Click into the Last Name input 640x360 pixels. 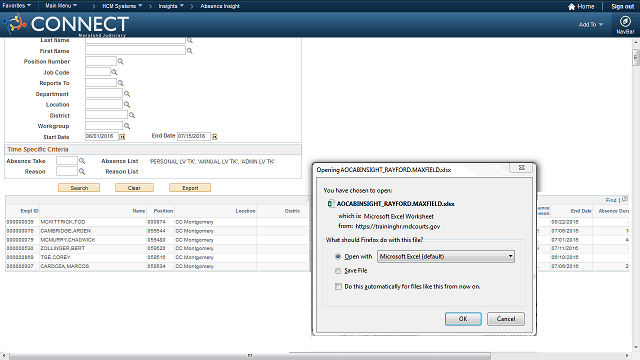(x=135, y=40)
